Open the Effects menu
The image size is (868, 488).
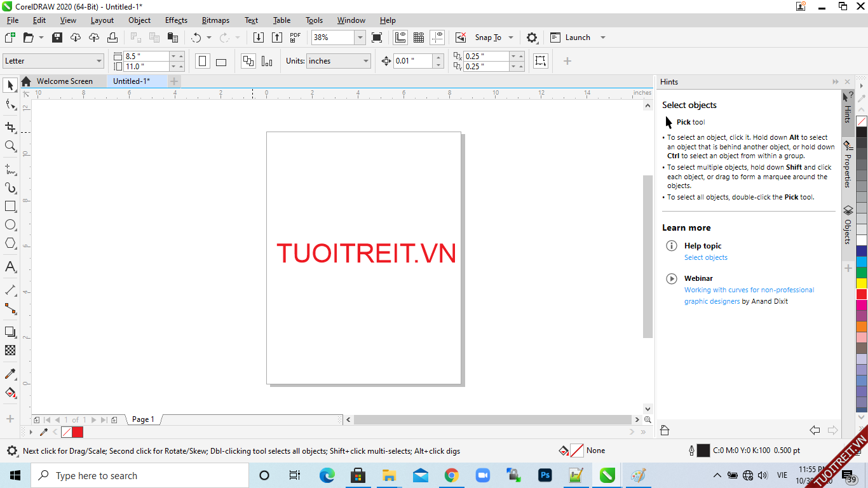coord(176,20)
